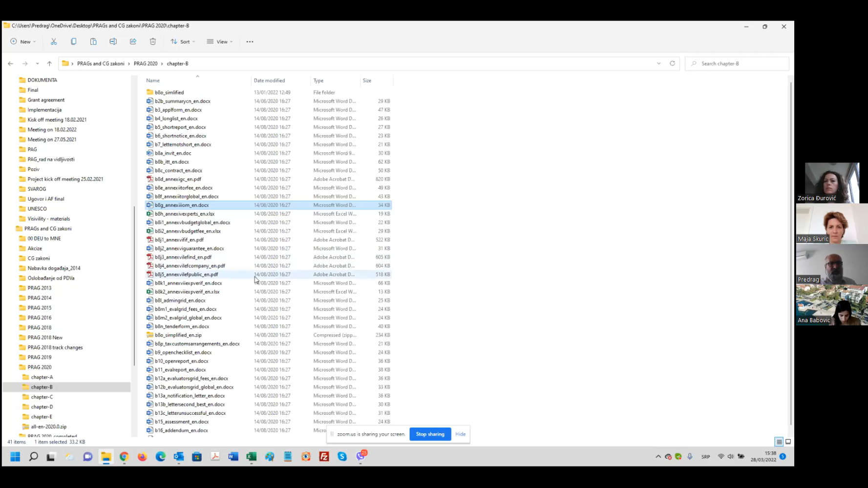This screenshot has width=868, height=488.
Task: Click the Stop sharing button
Action: click(x=430, y=434)
